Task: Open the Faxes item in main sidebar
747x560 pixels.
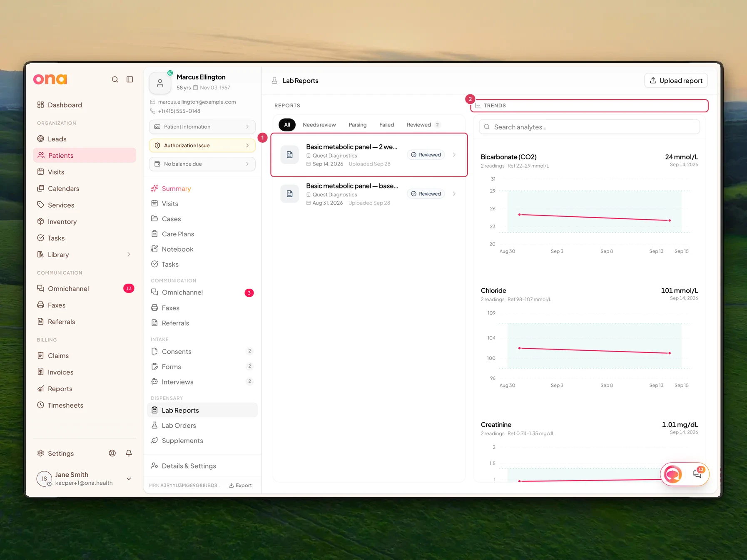Action: coord(85,305)
